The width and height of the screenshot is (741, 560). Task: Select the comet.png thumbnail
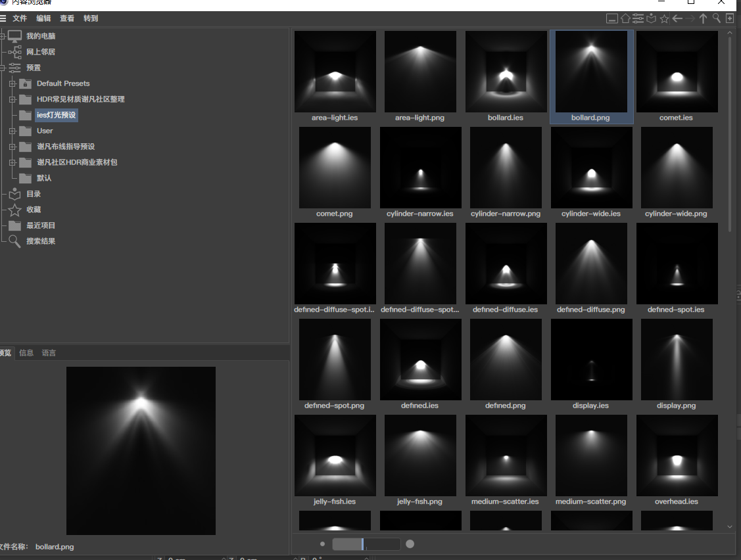(x=335, y=168)
